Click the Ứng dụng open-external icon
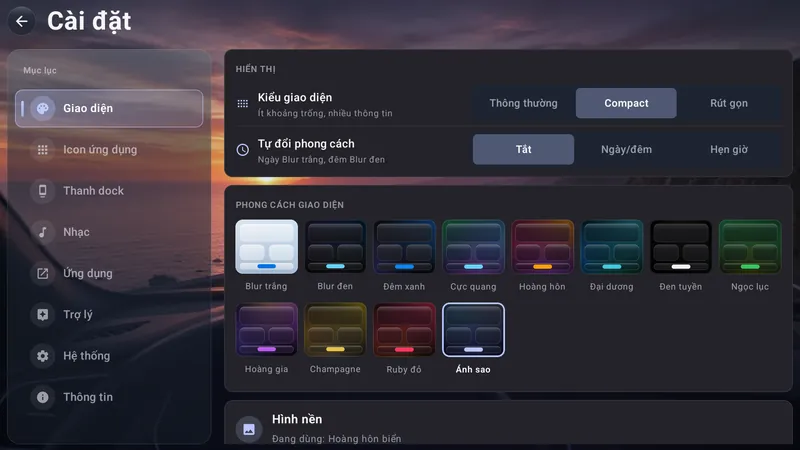Image resolution: width=800 pixels, height=450 pixels. [43, 273]
